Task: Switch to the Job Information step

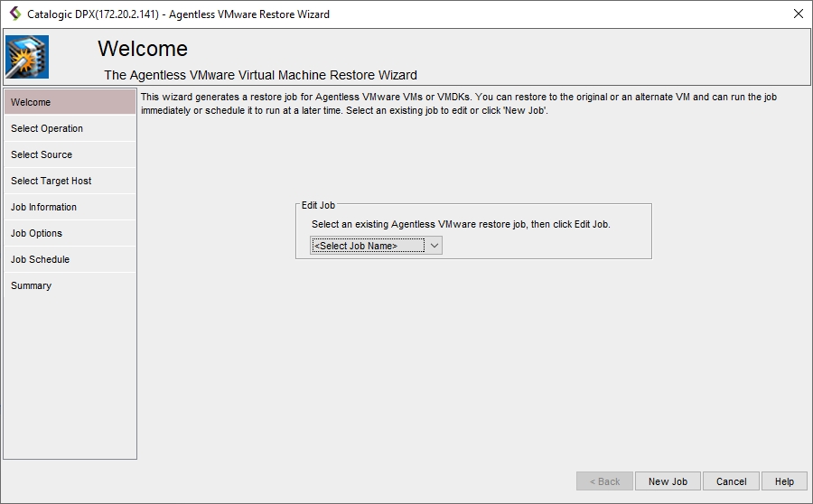Action: coord(70,207)
